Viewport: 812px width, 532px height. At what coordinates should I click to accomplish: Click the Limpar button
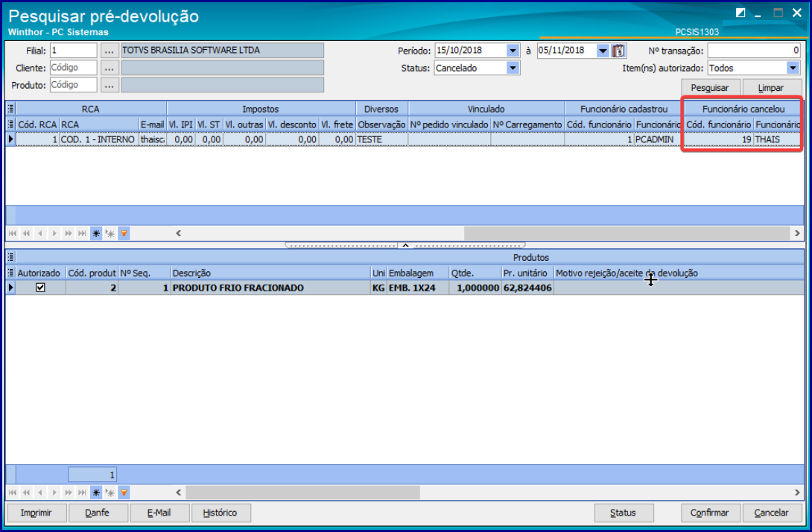(x=772, y=87)
